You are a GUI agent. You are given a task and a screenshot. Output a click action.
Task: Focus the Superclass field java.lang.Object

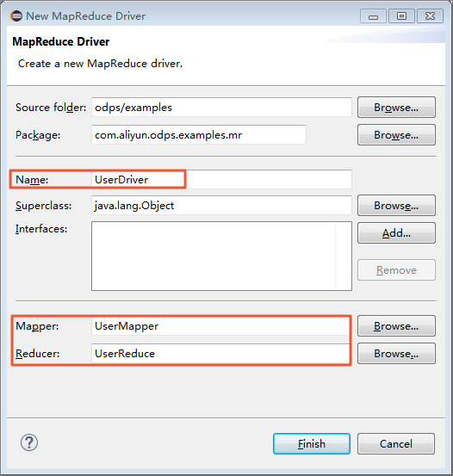click(x=221, y=206)
